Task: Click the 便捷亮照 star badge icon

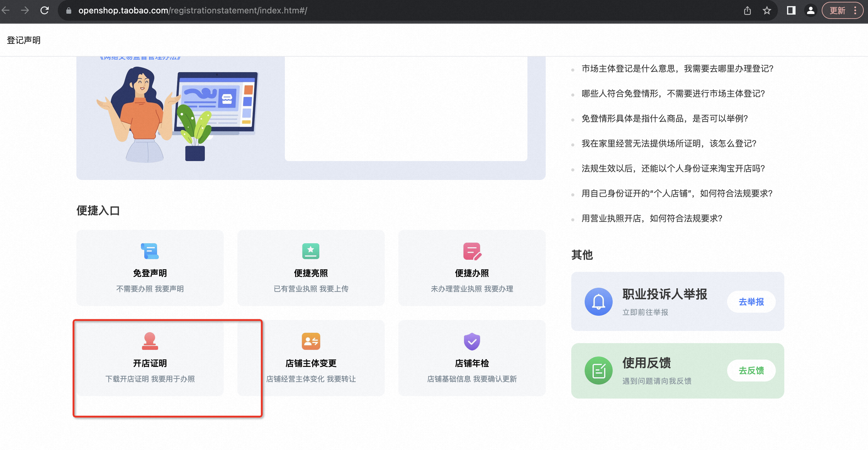Action: pyautogui.click(x=311, y=251)
